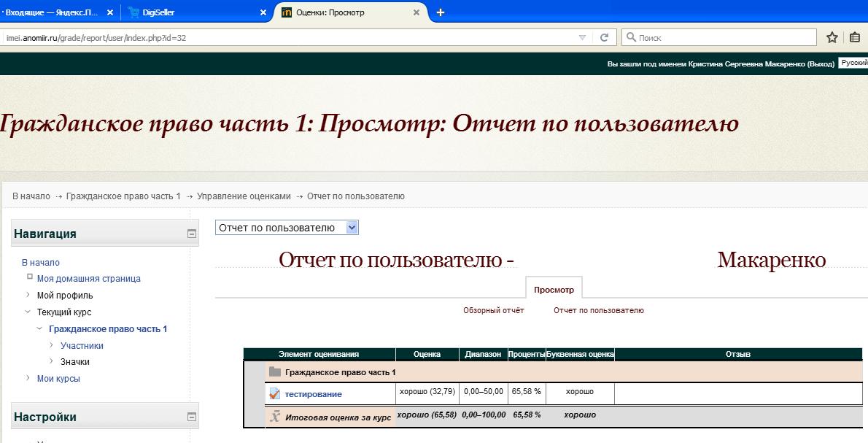868x443 pixels.
Task: Open Участники in the navigation tree
Action: (x=82, y=346)
